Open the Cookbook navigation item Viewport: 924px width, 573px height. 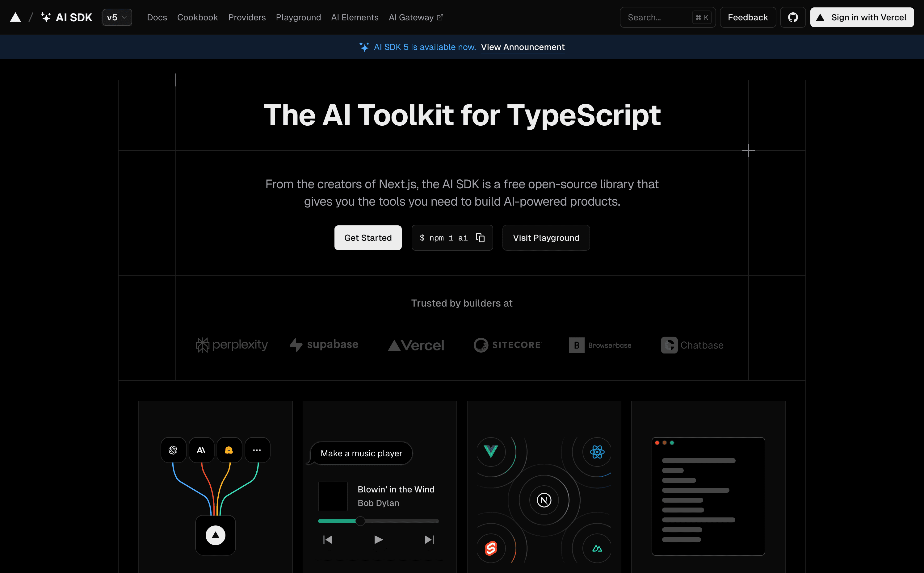197,17
